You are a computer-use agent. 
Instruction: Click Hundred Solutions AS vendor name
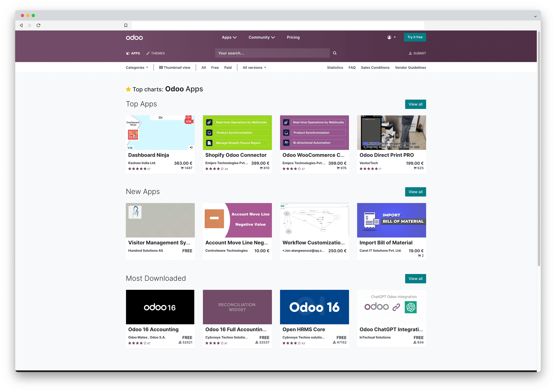tap(146, 251)
